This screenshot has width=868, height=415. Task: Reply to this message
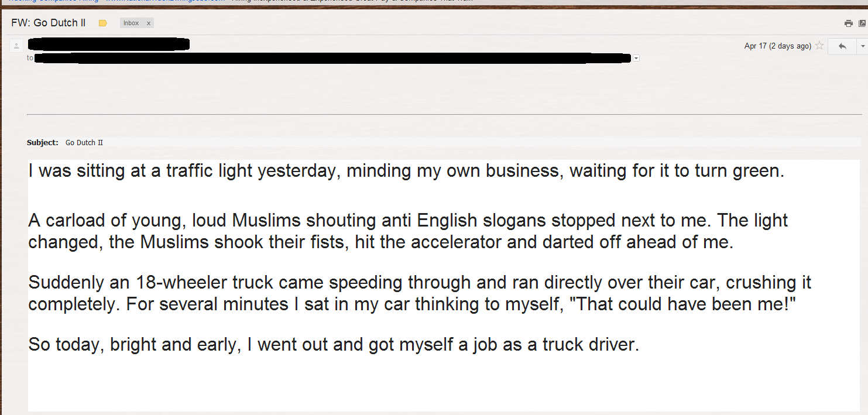pyautogui.click(x=842, y=46)
